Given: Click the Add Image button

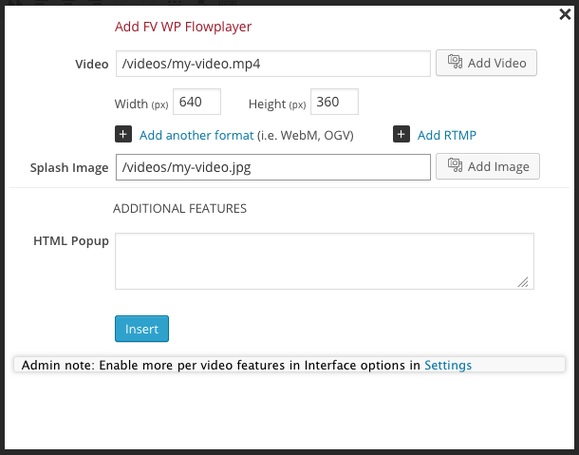Looking at the screenshot, I should pos(488,167).
